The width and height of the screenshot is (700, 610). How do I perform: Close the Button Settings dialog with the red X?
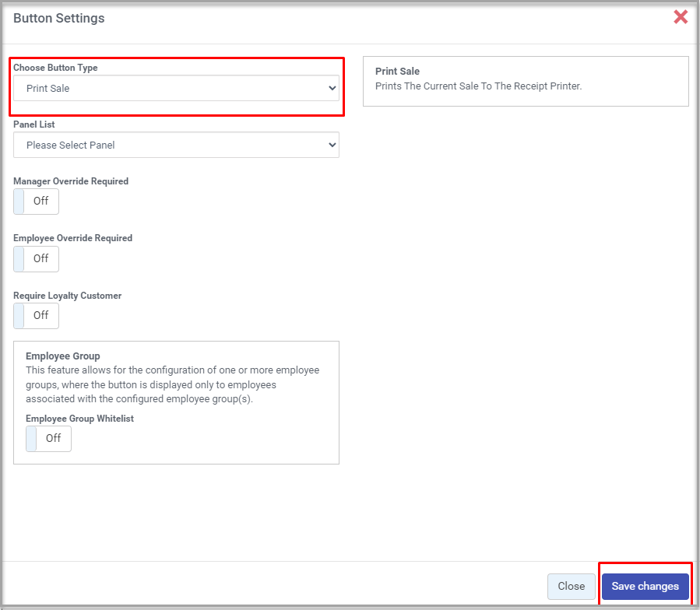tap(681, 17)
